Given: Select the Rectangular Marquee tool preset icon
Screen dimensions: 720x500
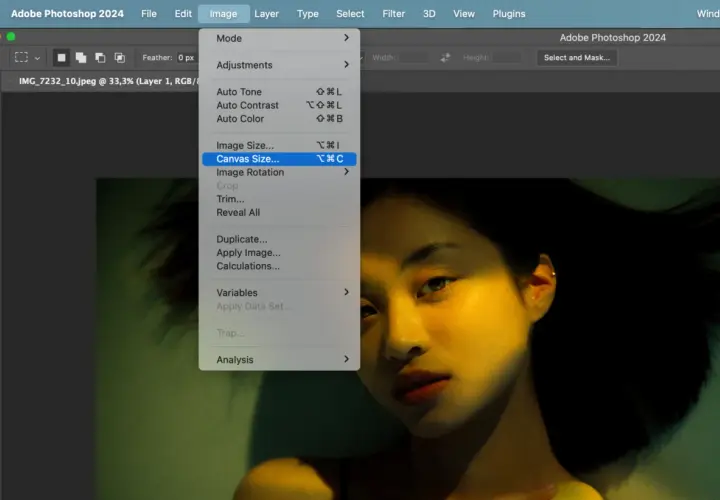Looking at the screenshot, I should 21,57.
